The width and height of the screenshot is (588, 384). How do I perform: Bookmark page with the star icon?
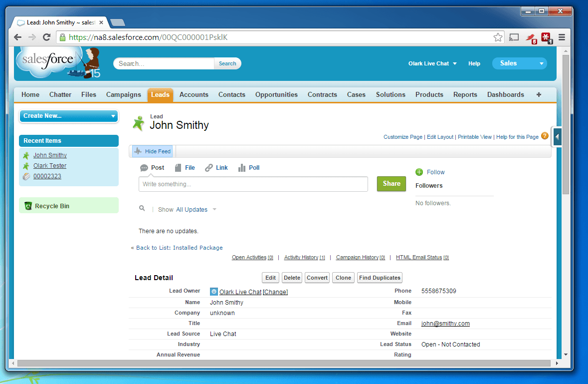pyautogui.click(x=498, y=37)
